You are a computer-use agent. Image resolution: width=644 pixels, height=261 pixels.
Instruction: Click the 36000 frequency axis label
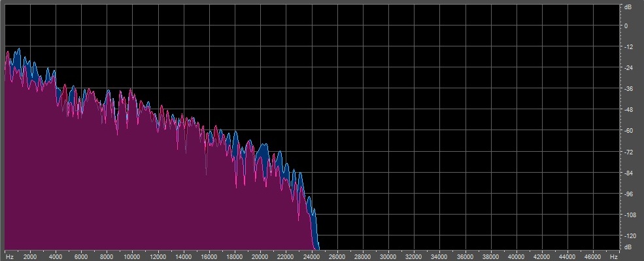pos(466,257)
